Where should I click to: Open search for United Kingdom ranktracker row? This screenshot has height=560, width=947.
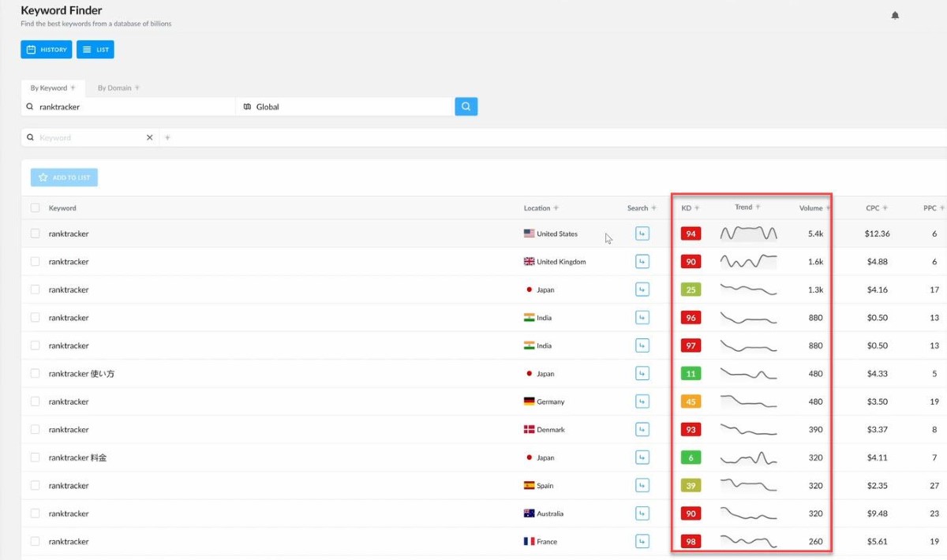click(x=642, y=262)
